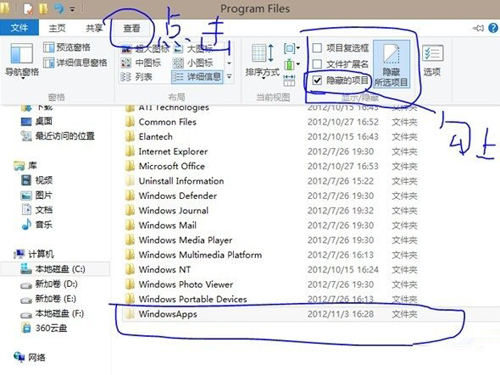Select the Uninstall Information folder
The width and height of the screenshot is (500, 375).
coord(181,181)
